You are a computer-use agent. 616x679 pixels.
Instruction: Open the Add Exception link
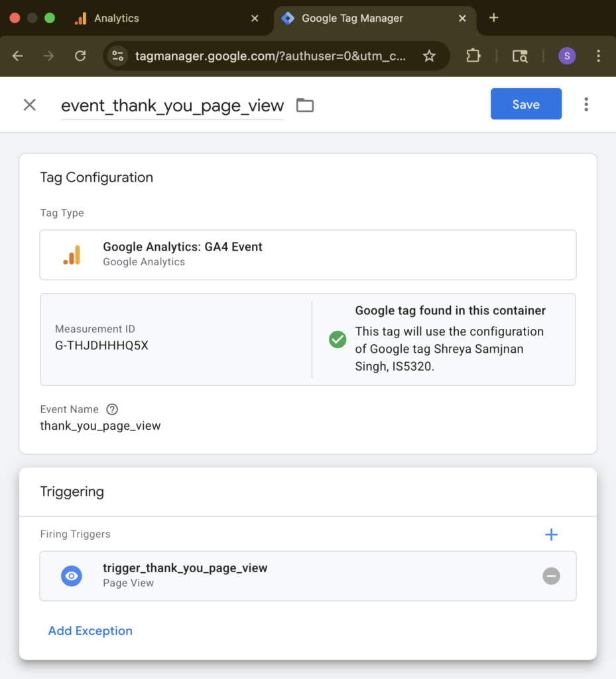click(x=90, y=631)
